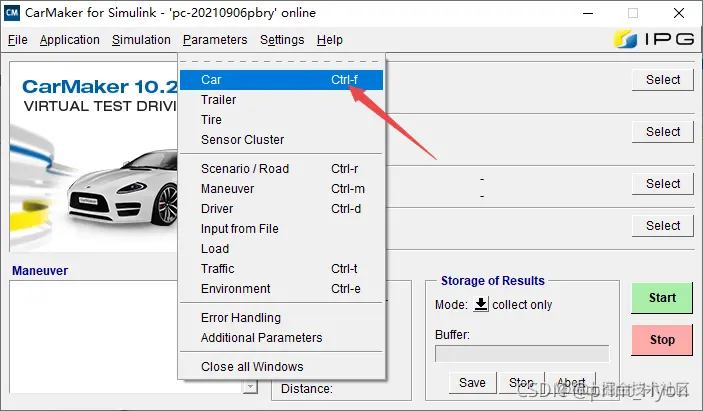
Task: Open Environment parameters entry
Action: [282, 289]
